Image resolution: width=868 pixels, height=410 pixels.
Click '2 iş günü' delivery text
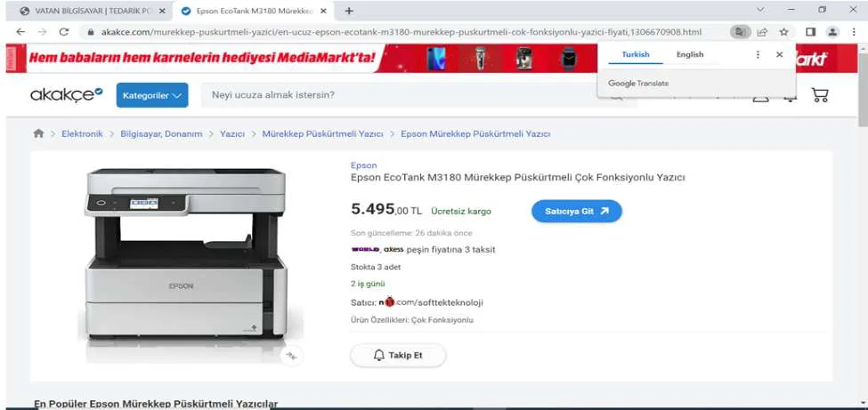click(x=368, y=284)
